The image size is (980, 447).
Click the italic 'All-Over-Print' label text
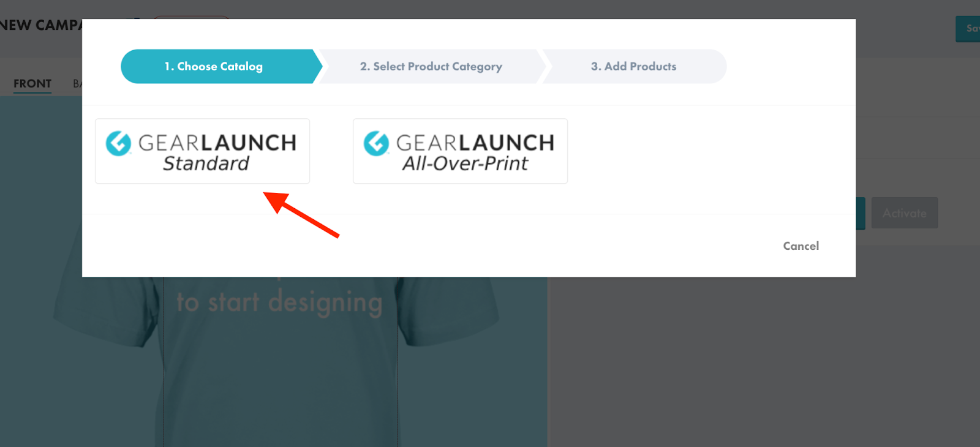click(x=465, y=163)
